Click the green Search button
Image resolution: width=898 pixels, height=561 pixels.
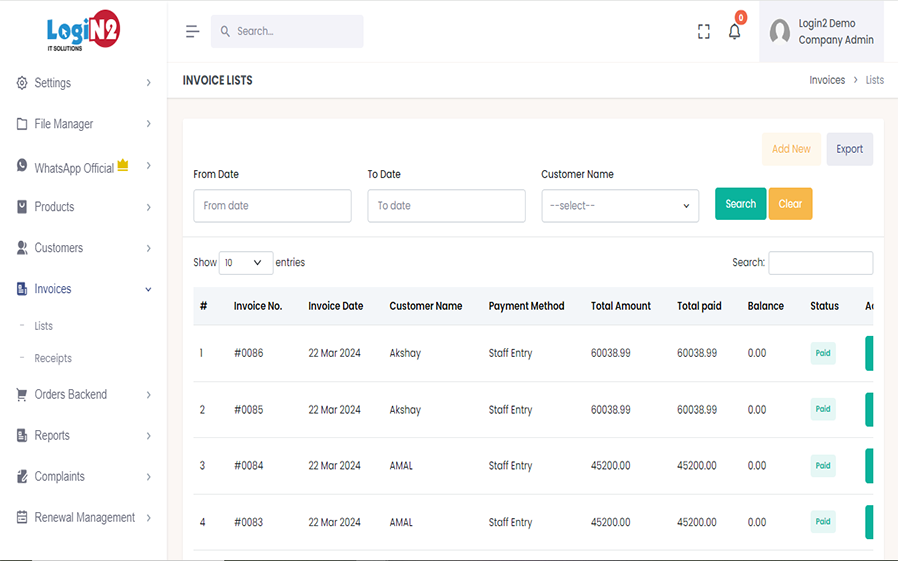[740, 204]
